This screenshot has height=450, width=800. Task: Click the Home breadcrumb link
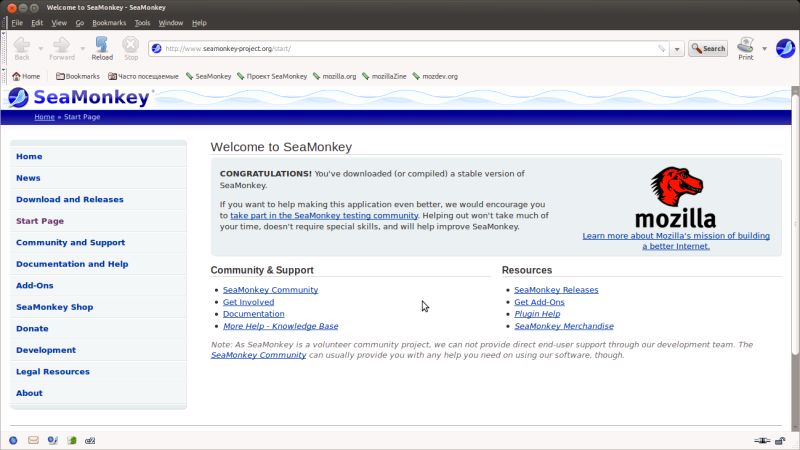44,117
